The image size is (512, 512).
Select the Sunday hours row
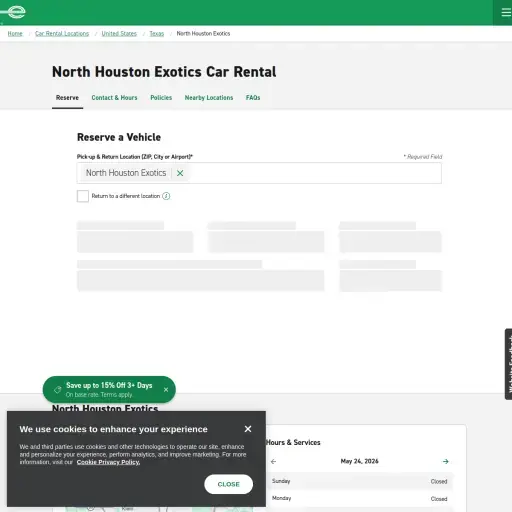359,481
